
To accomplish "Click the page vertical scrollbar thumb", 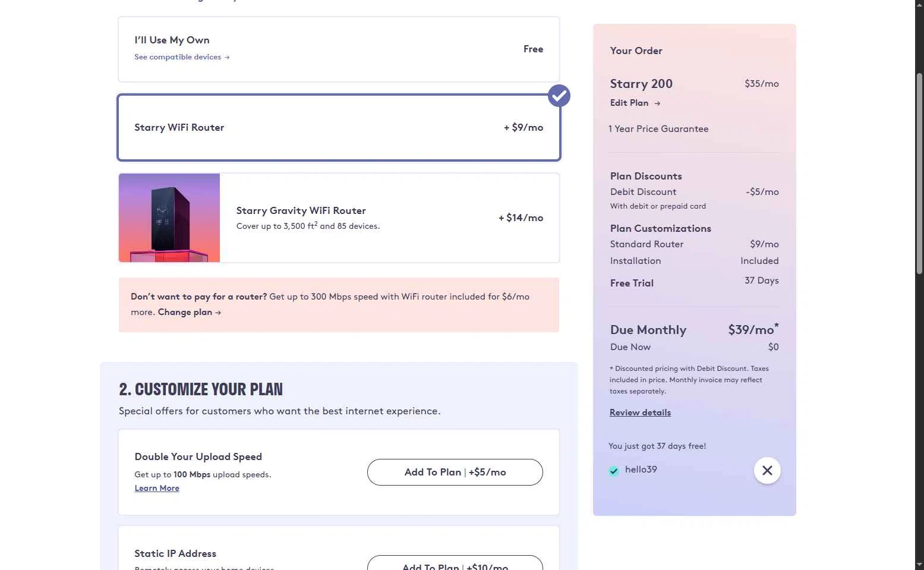I will [x=919, y=172].
